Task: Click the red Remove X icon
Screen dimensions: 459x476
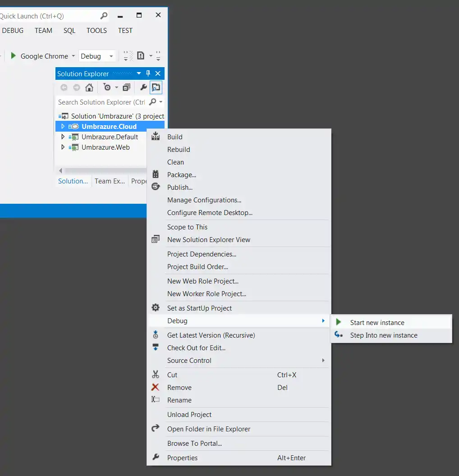Action: coord(155,387)
